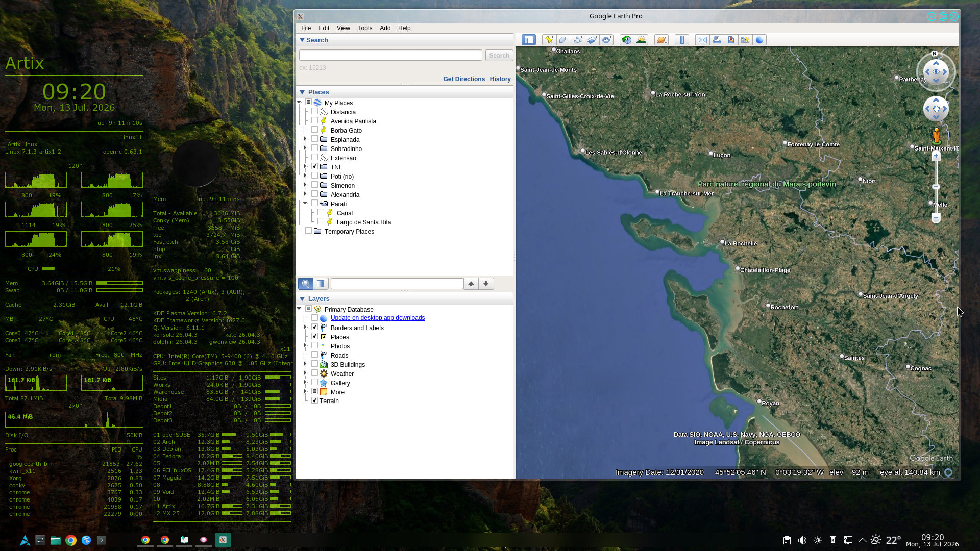Screen dimensions: 980x551
Task: Expand the More layer group
Action: point(305,392)
